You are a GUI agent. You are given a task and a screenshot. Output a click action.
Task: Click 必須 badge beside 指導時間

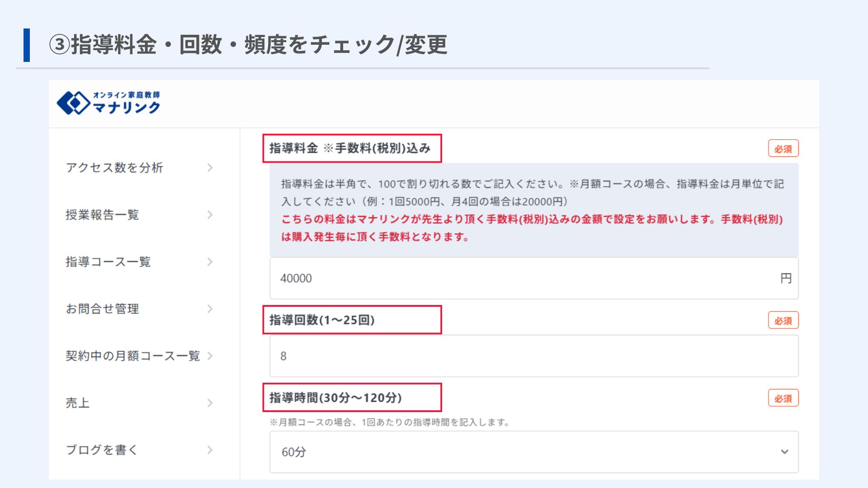pos(783,398)
